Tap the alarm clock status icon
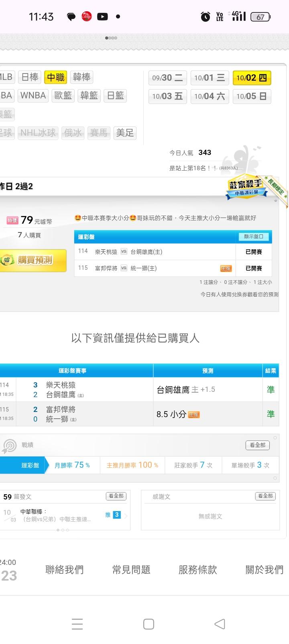 205,16
